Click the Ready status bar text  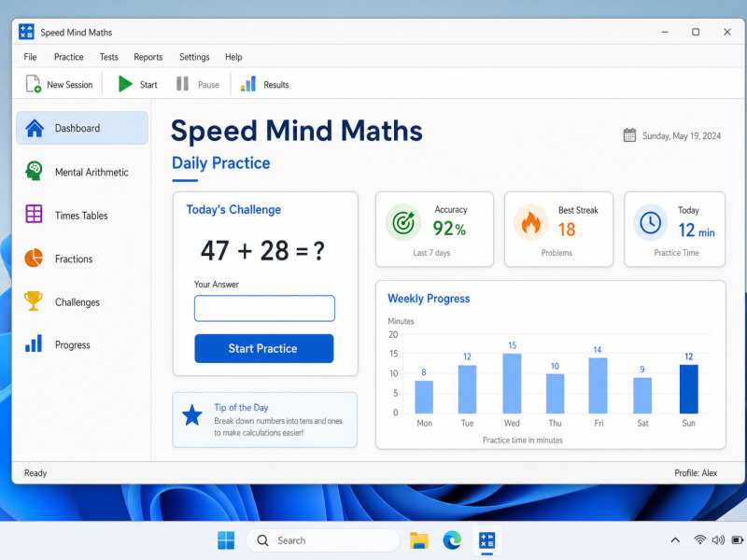pyautogui.click(x=35, y=473)
